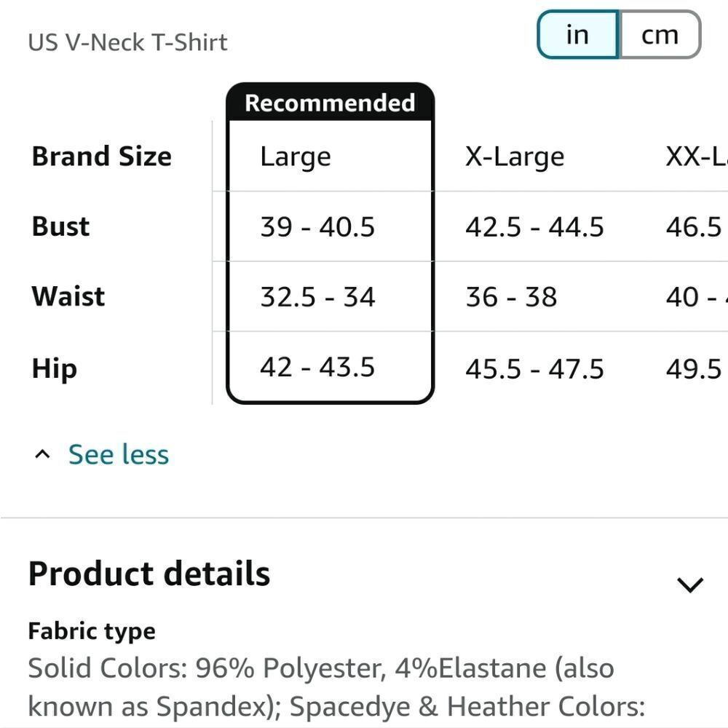Screen dimensions: 728x728
Task: Select the recommended Large size column
Action: coord(294,155)
